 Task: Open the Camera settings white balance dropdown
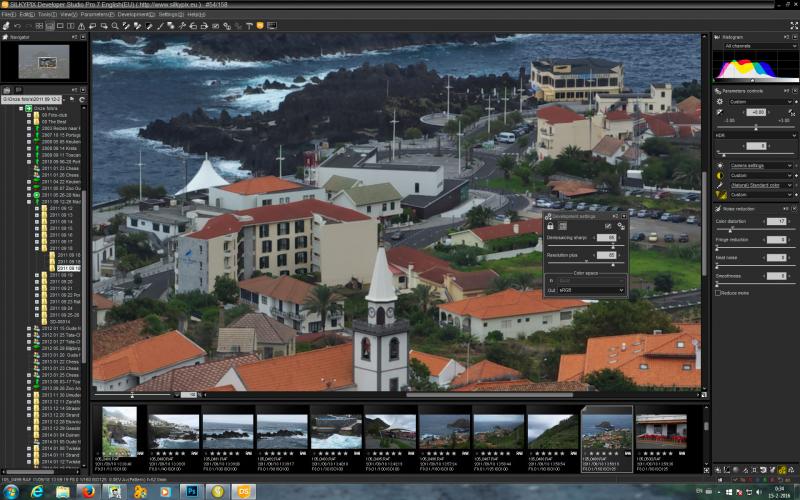click(760, 166)
